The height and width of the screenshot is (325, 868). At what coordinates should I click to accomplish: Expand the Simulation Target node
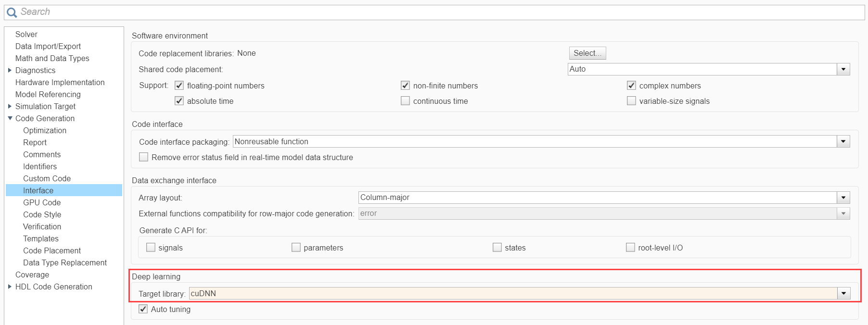[10, 106]
